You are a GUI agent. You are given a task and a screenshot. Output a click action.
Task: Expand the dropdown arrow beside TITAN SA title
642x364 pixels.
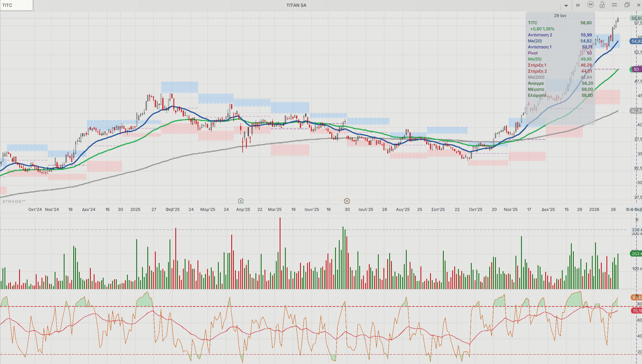click(x=566, y=6)
